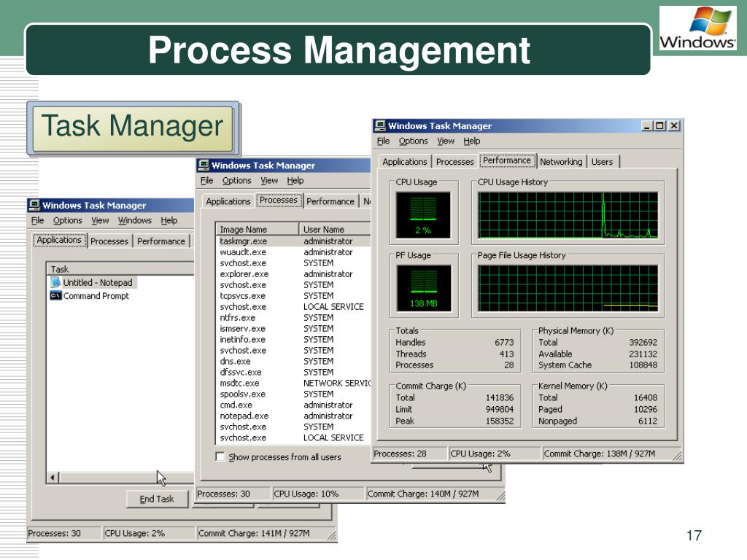Open File menu in Applications window
The width and height of the screenshot is (747, 560).
(37, 220)
